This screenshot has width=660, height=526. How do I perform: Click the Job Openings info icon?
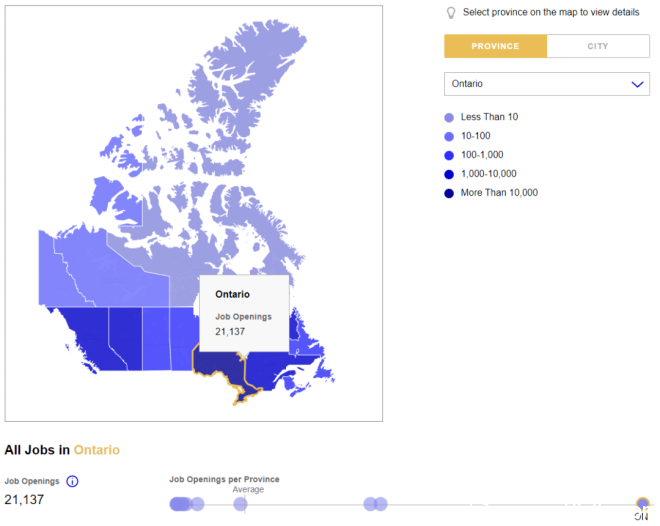72,481
